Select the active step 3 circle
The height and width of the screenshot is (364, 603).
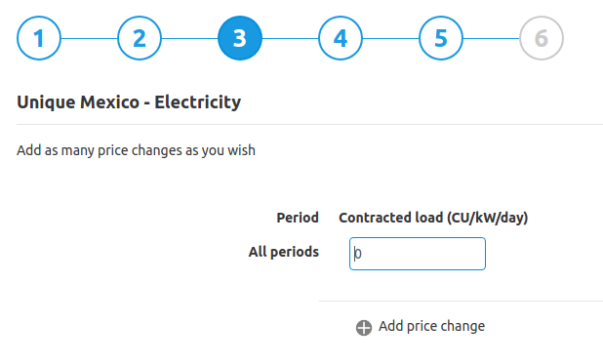tap(240, 38)
